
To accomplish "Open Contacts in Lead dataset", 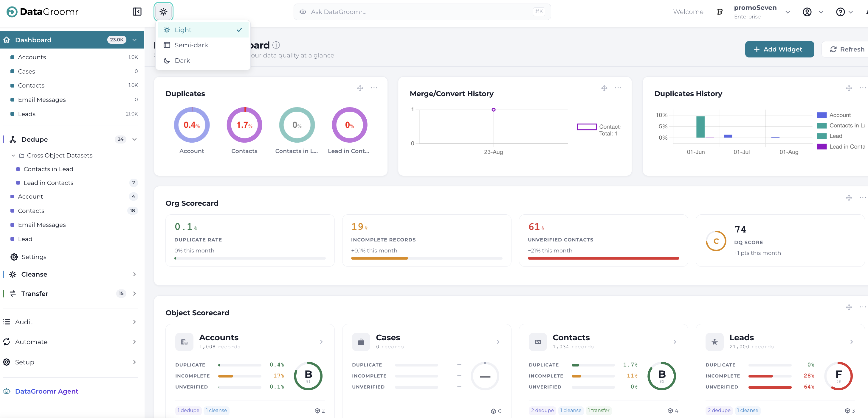I will [77, 169].
